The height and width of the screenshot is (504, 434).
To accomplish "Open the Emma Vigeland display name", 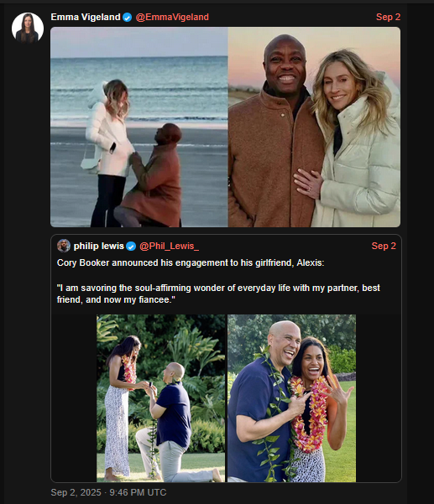I will (86, 17).
